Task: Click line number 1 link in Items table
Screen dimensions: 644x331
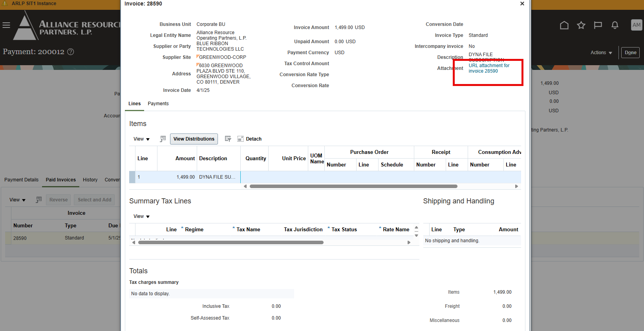Action: 139,177
